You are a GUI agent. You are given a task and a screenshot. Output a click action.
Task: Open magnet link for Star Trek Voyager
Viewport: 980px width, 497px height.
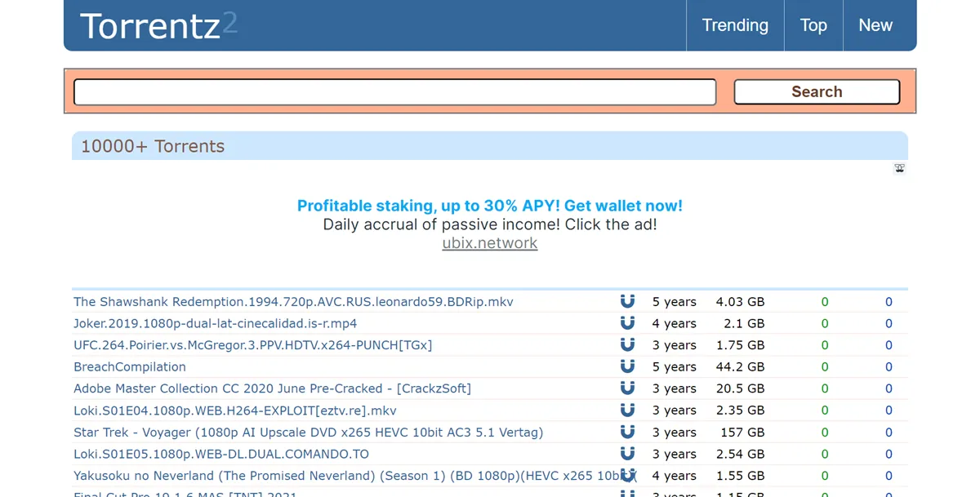627,432
